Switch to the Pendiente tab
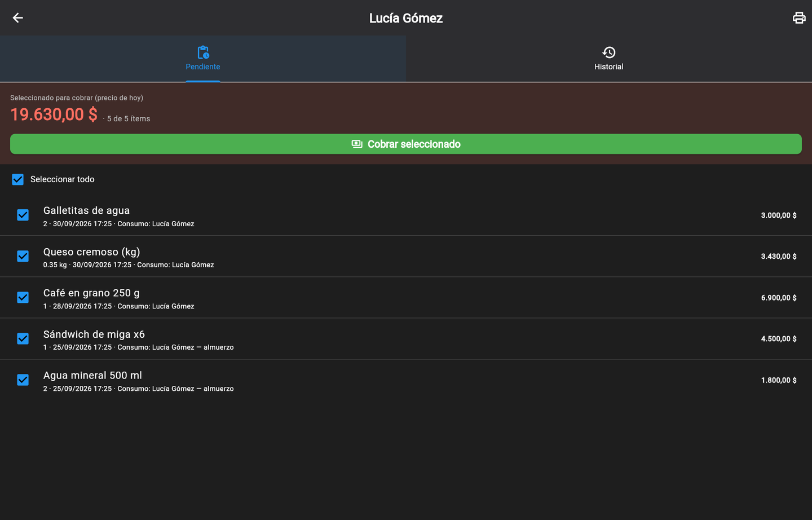Screen dimensions: 812x520 coord(203,59)
